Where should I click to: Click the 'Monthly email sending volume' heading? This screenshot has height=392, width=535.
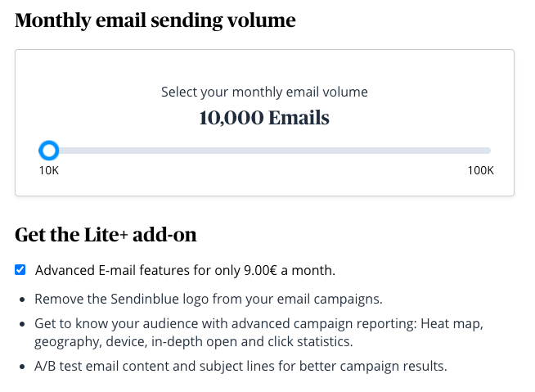(x=155, y=21)
